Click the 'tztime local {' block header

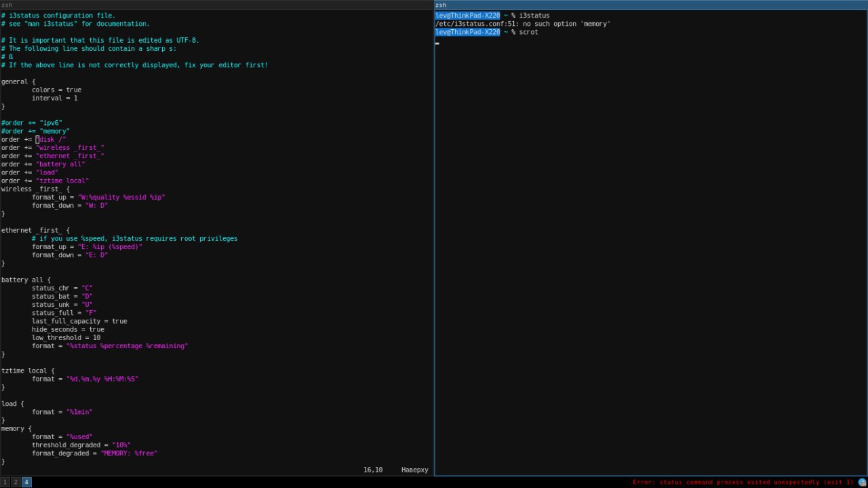coord(28,371)
